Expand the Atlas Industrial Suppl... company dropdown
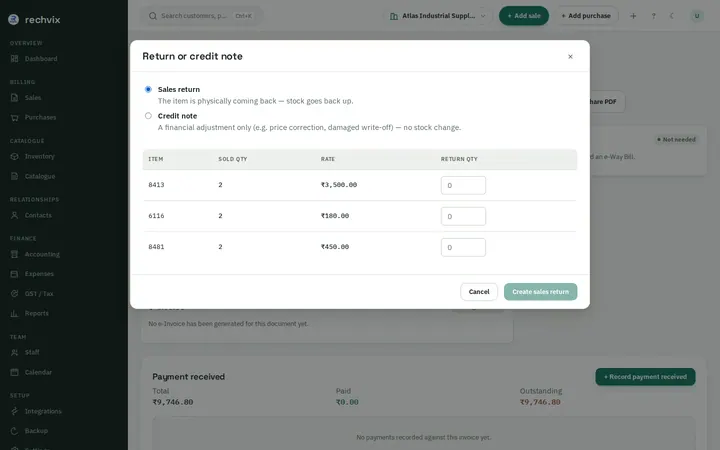Image resolution: width=720 pixels, height=450 pixels. 438,16
